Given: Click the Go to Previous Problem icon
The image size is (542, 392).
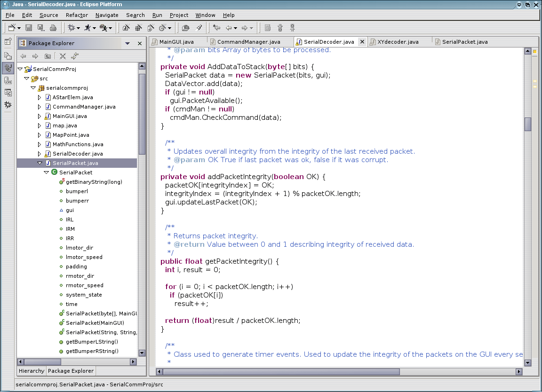Looking at the screenshot, I should [293, 28].
